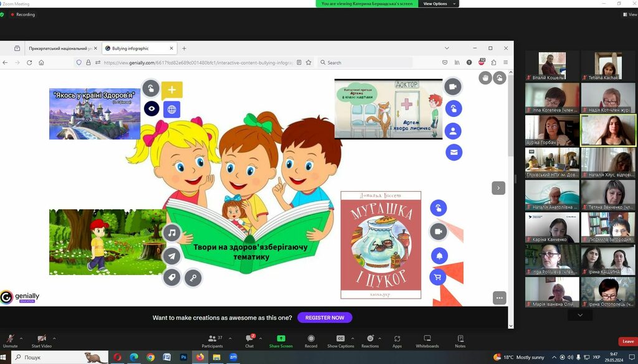
Task: Switch to the Прикарпатський національний browser tab
Action: (60, 48)
